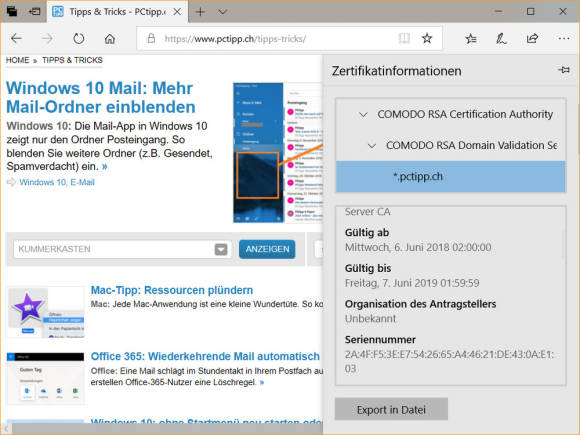
Task: Click the Windows 10 tag link
Action: pyautogui.click(x=43, y=182)
